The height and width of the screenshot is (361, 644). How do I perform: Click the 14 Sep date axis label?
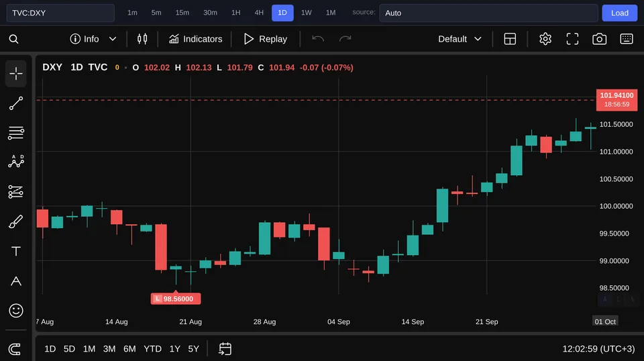(x=413, y=321)
